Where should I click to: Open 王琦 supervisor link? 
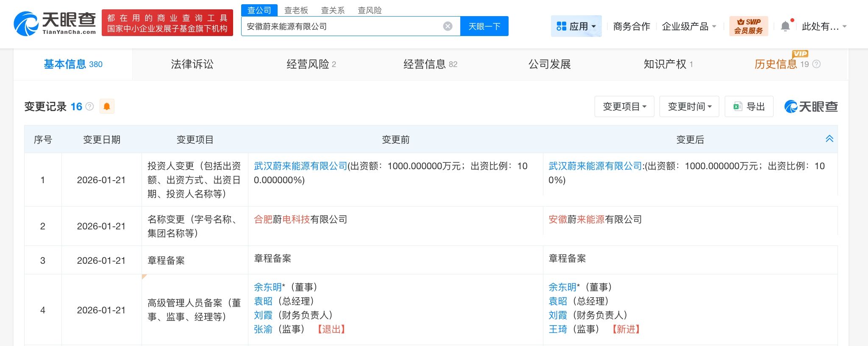pos(558,329)
